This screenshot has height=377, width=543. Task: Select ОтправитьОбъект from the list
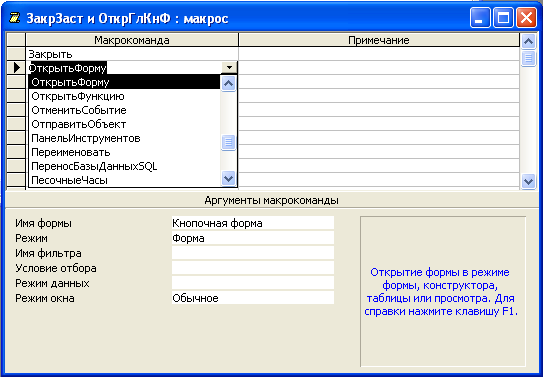coord(124,124)
